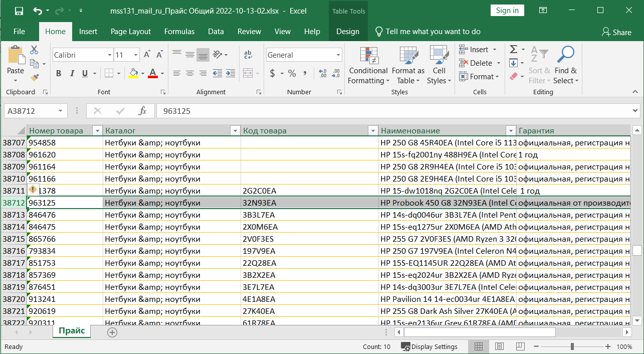This screenshot has width=644, height=354.
Task: Toggle Italic formatting
Action: tap(72, 73)
